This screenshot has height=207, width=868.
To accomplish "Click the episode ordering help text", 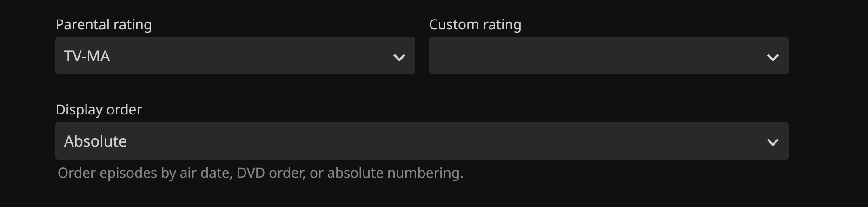I will (x=260, y=173).
